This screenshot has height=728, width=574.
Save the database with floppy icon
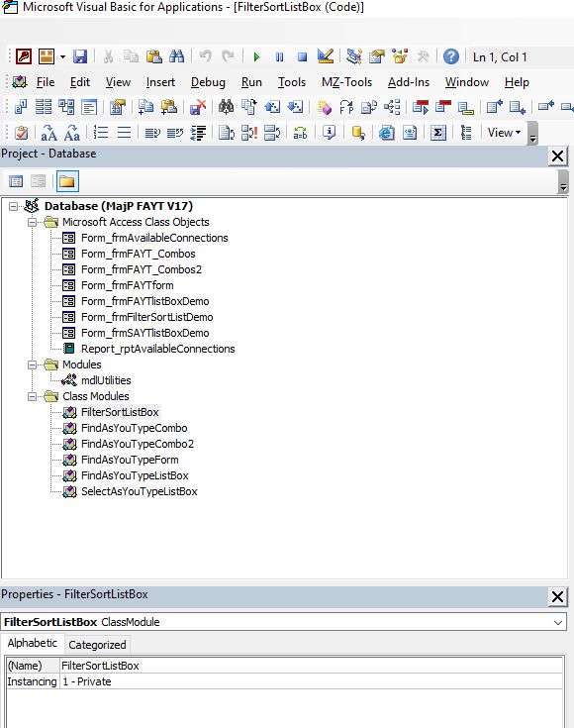click(x=80, y=56)
